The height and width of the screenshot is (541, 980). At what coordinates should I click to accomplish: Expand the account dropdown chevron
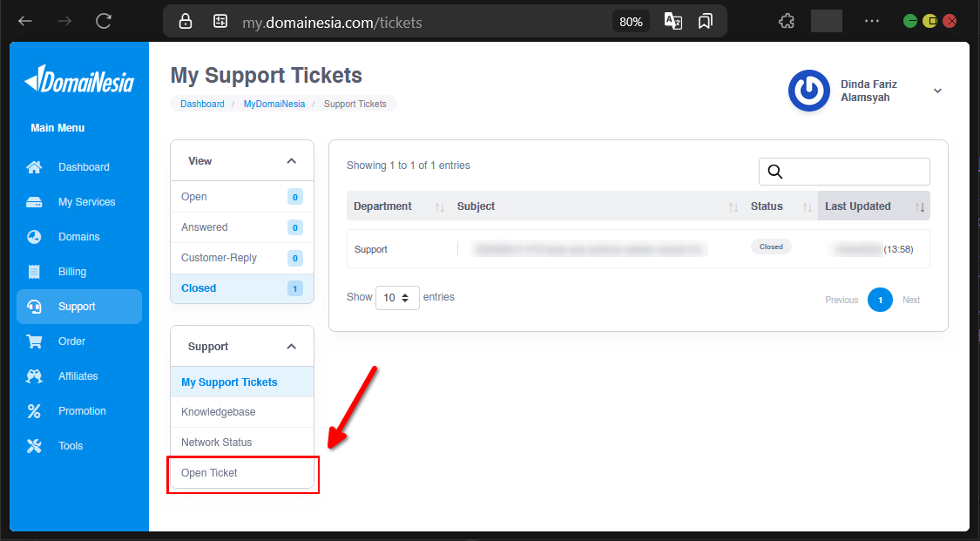(x=937, y=91)
